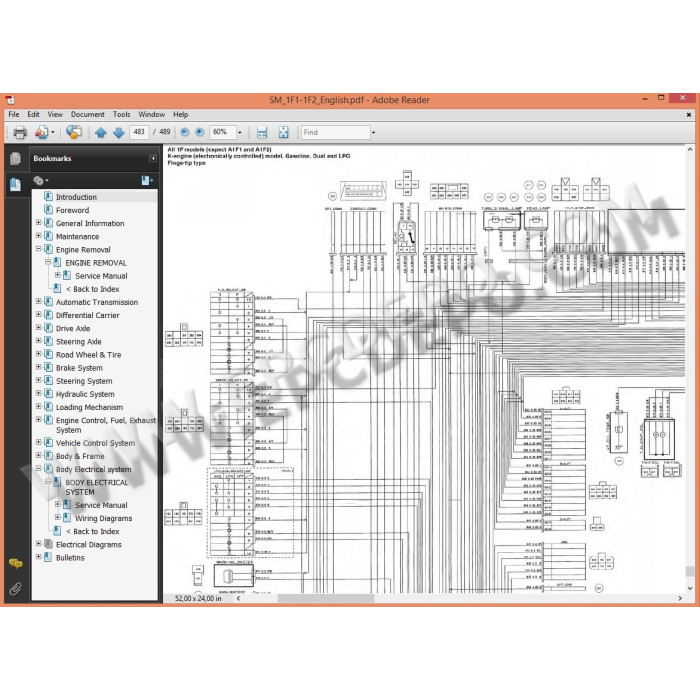Viewport: 700px width, 700px height.
Task: Click the fit-page toolbar icon
Action: tap(283, 132)
